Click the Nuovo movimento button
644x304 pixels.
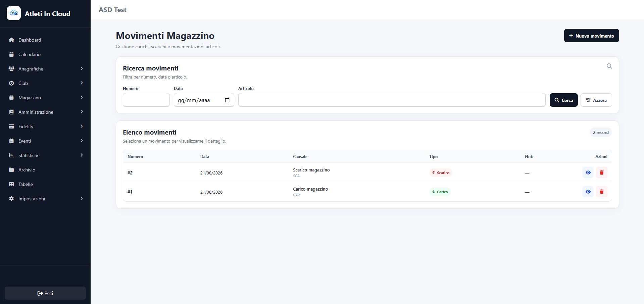[591, 36]
